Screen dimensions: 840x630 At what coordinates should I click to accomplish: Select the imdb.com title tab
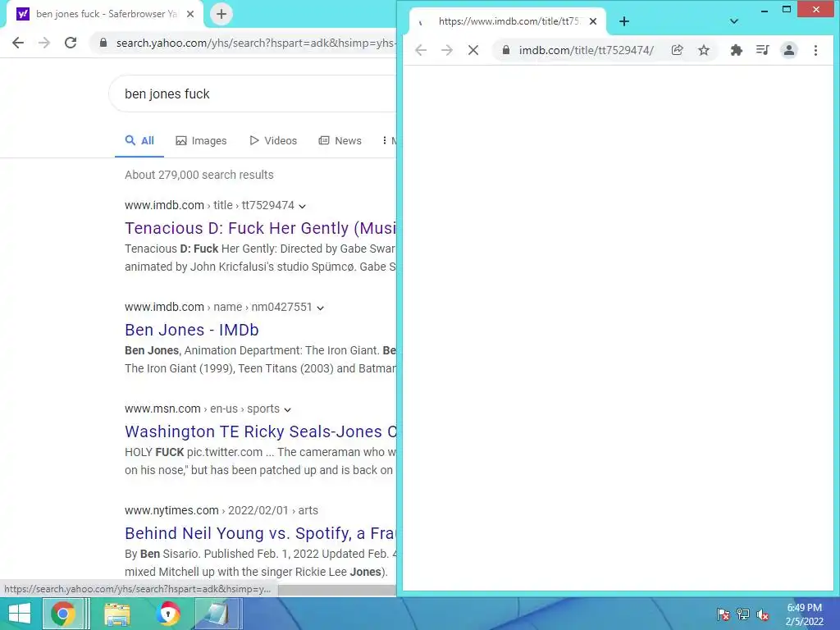pos(507,21)
